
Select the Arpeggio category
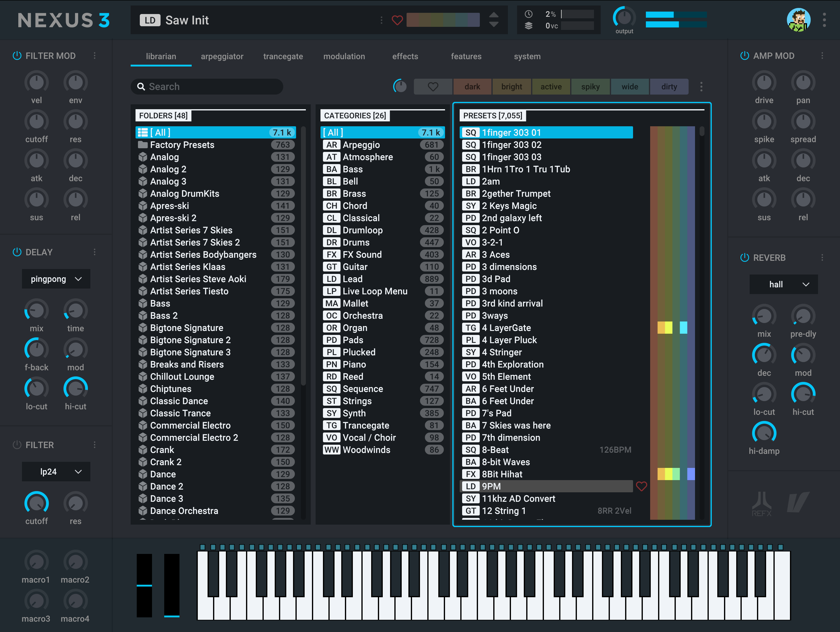click(382, 145)
